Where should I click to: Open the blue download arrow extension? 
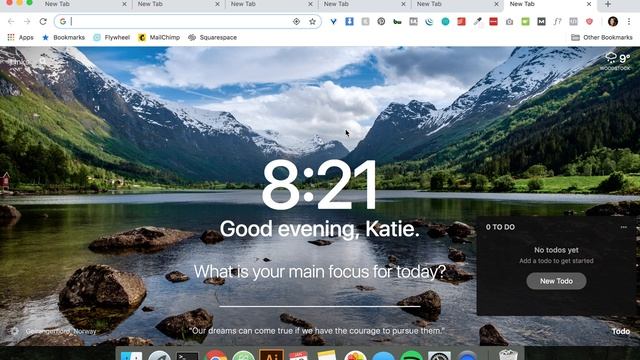(x=349, y=22)
